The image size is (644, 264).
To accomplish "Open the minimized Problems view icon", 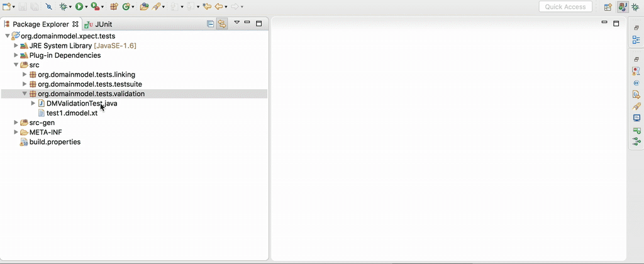I will pos(636,72).
